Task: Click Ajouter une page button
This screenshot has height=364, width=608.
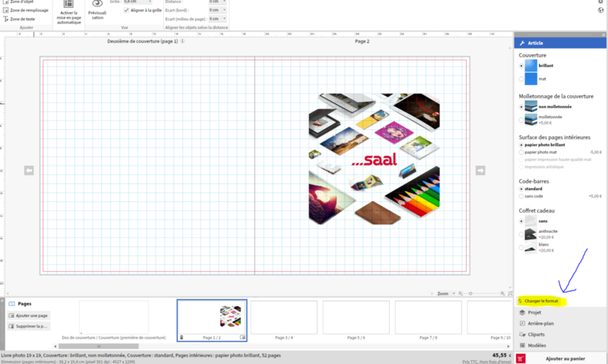Action: coord(29,315)
